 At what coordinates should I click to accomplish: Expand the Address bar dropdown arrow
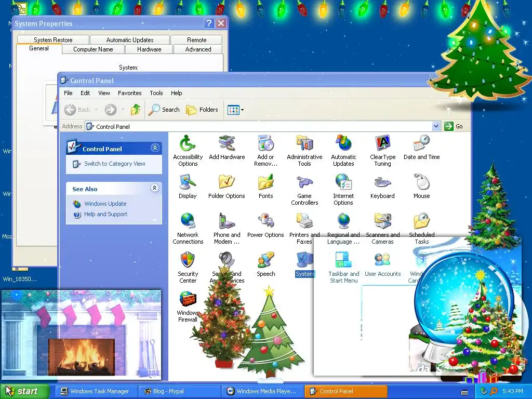click(436, 126)
